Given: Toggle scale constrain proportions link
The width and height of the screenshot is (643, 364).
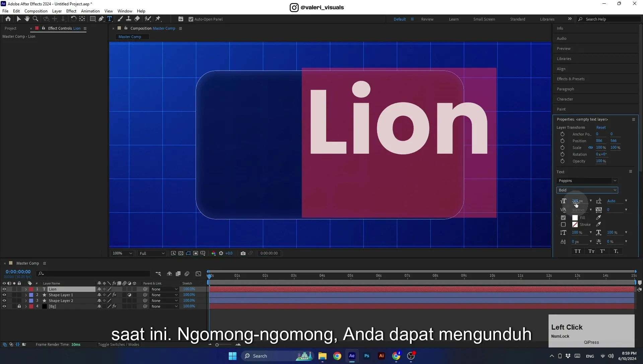Looking at the screenshot, I should point(590,148).
